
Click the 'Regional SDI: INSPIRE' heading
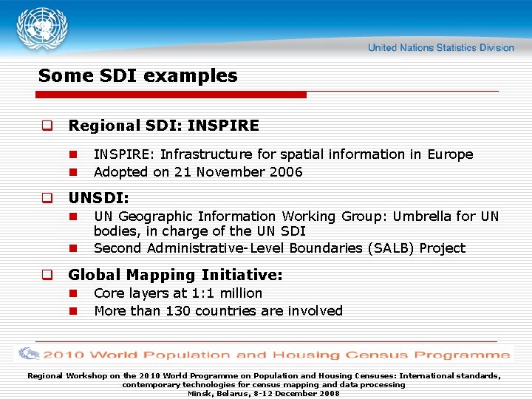163,126
